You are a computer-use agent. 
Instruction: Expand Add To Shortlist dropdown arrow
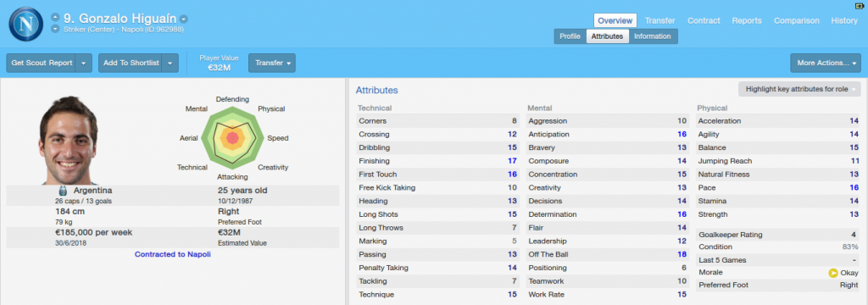pyautogui.click(x=170, y=63)
